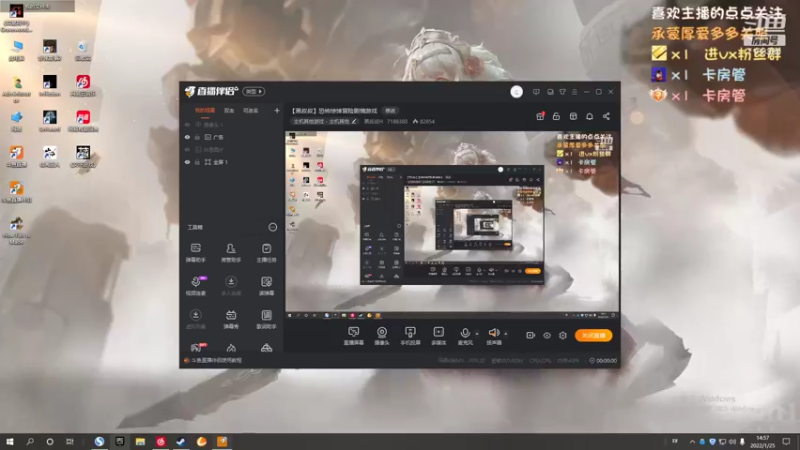Toggle visibility of the 广告 source
The height and width of the screenshot is (450, 800).
click(187, 137)
